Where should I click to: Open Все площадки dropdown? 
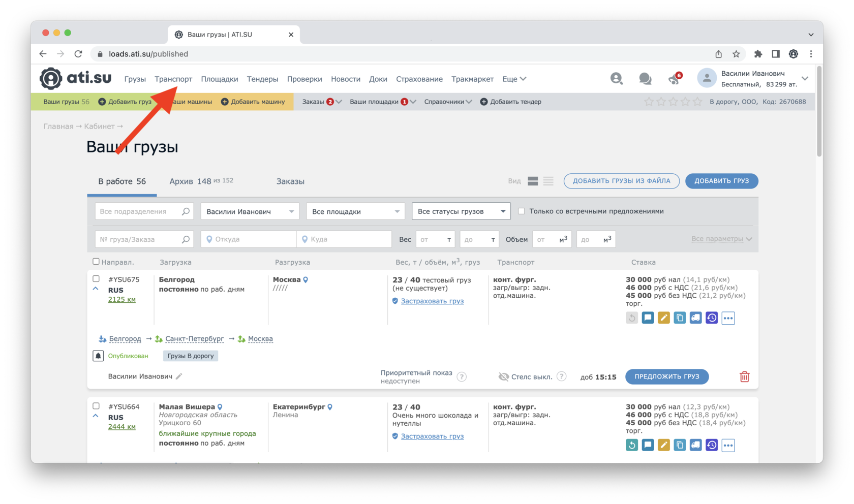pos(355,211)
